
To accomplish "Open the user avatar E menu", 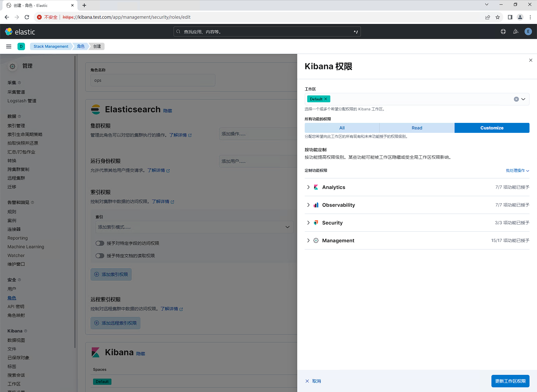I will [528, 31].
